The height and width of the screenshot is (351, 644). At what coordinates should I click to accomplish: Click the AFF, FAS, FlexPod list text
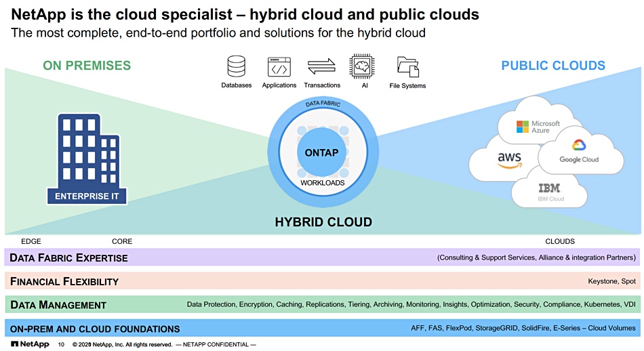pos(523,328)
